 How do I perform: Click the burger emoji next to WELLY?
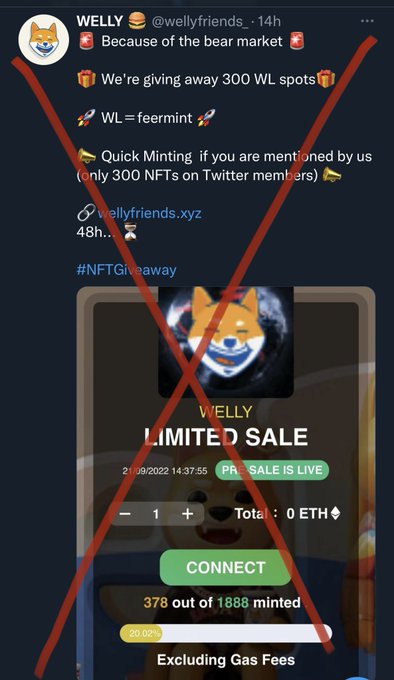pos(137,21)
